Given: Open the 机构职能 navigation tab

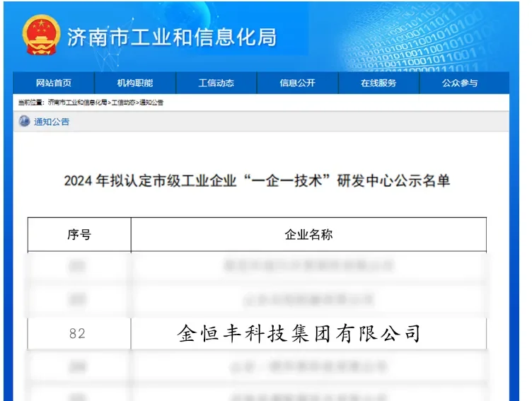Looking at the screenshot, I should [135, 83].
